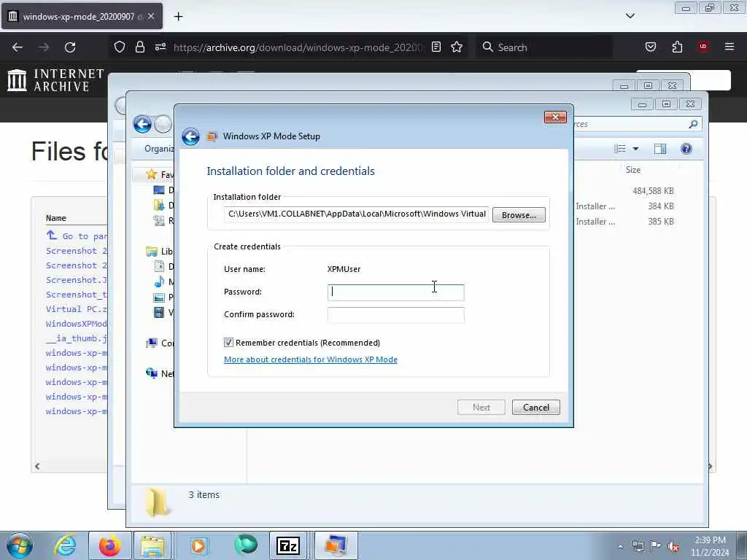This screenshot has width=747, height=560.
Task: Open the Firefox hamburger menu
Action: (729, 47)
